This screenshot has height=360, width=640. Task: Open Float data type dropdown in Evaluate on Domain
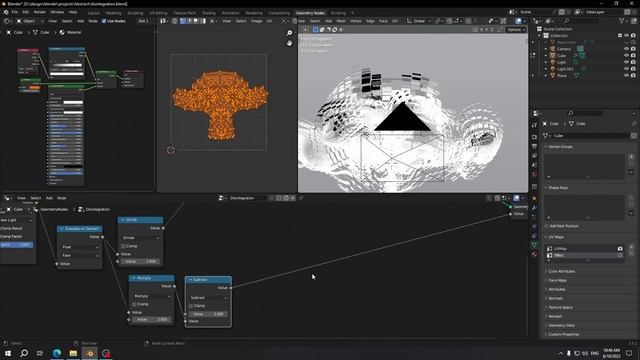[80, 247]
